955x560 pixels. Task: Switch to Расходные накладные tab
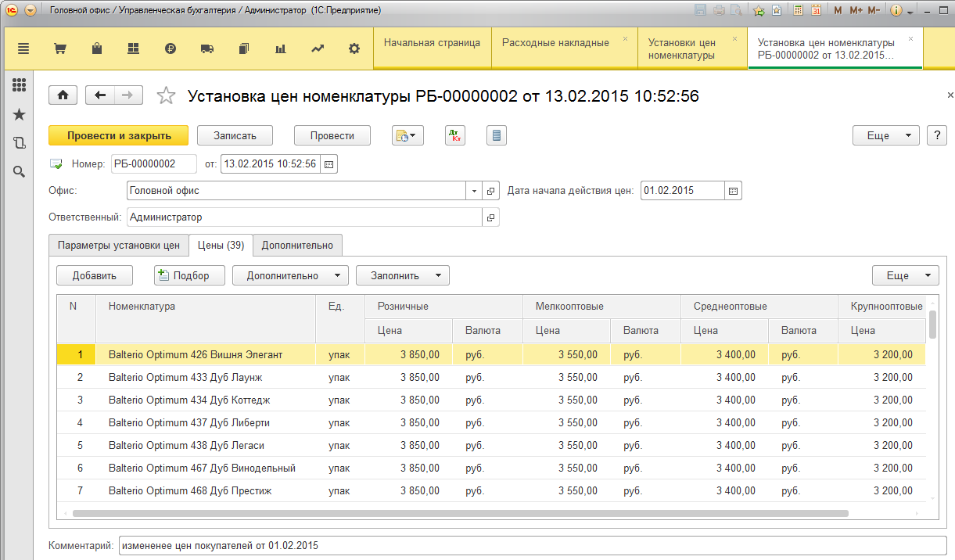(555, 43)
